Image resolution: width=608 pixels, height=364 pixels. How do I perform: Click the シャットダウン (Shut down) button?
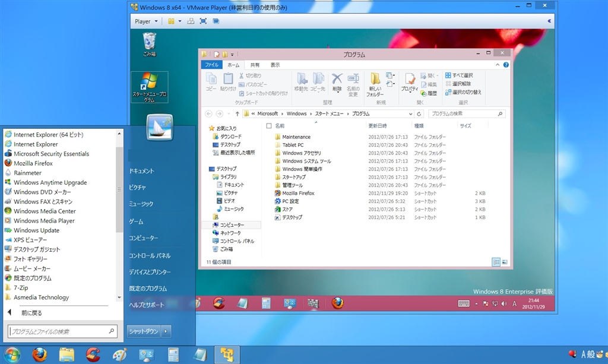pyautogui.click(x=143, y=331)
